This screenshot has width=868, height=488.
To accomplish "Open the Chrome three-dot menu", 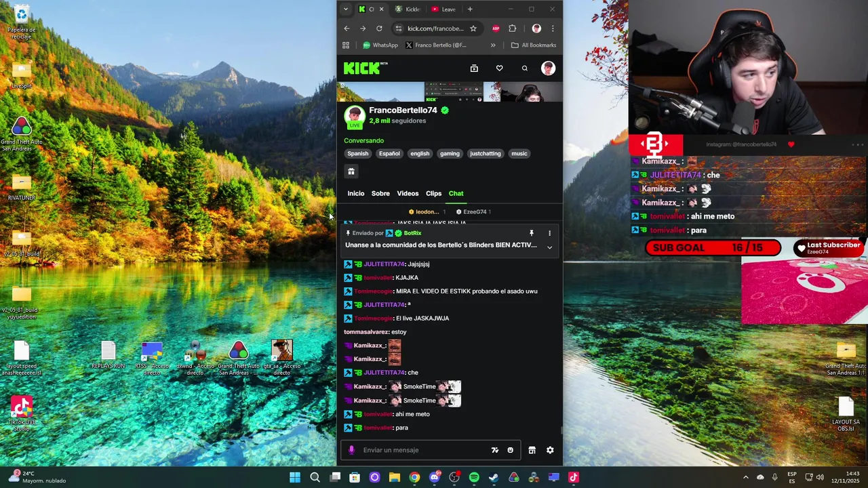I will (x=553, y=28).
